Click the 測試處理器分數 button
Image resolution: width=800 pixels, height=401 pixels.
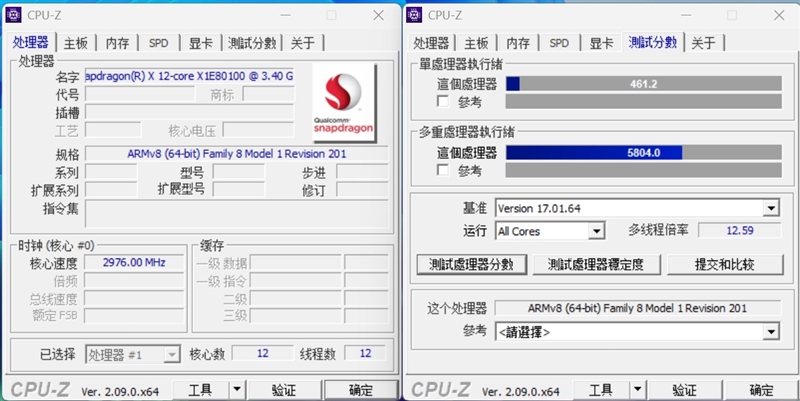[x=471, y=264]
